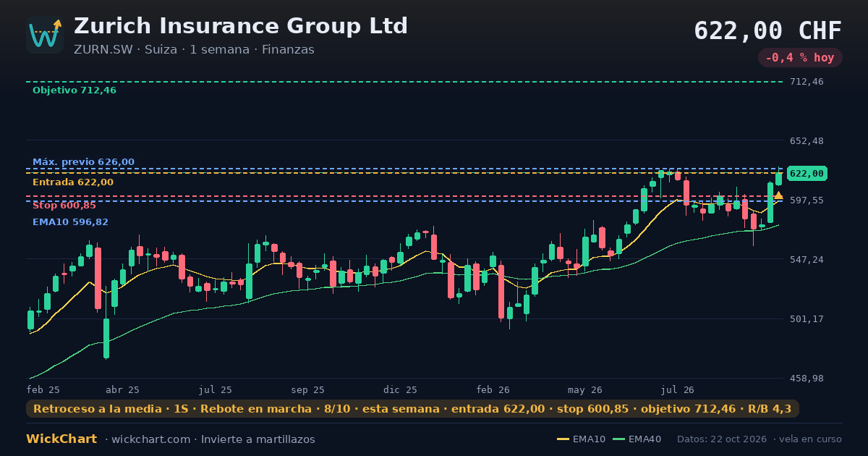Click the jul 26 date label
The height and width of the screenshot is (456, 868).
[x=678, y=389]
